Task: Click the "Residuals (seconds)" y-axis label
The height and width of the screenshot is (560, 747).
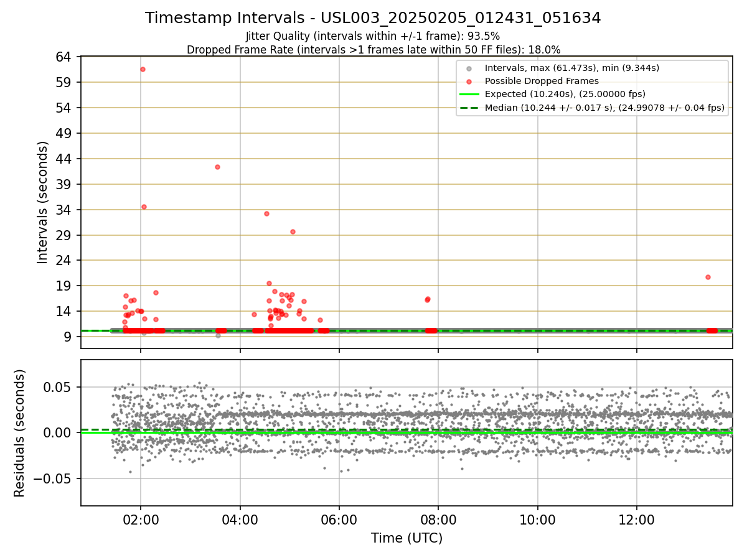Action: (19, 433)
